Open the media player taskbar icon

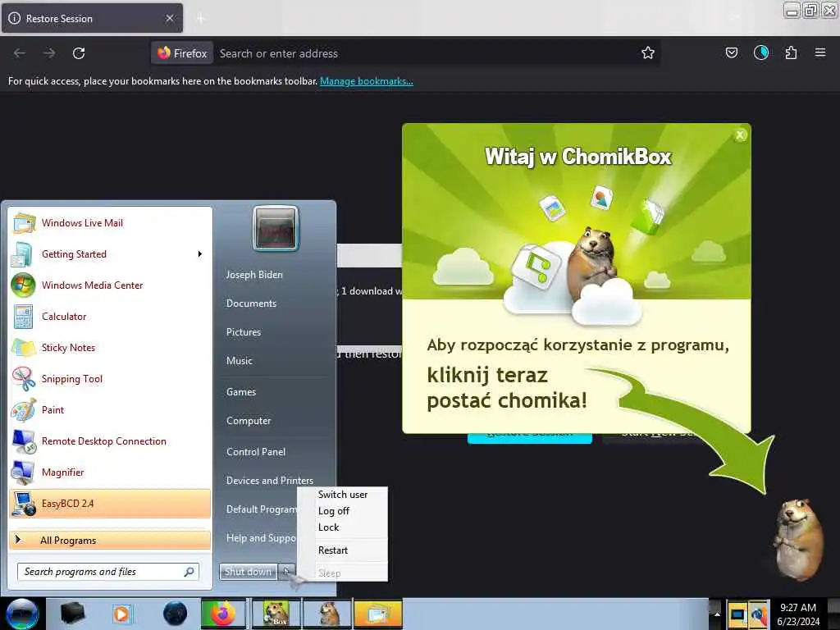click(121, 614)
